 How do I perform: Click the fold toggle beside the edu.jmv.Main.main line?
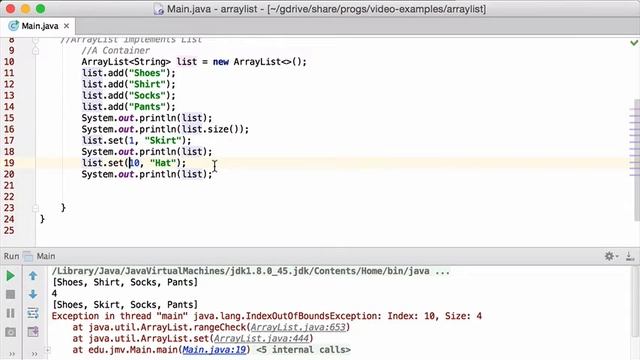(48, 350)
